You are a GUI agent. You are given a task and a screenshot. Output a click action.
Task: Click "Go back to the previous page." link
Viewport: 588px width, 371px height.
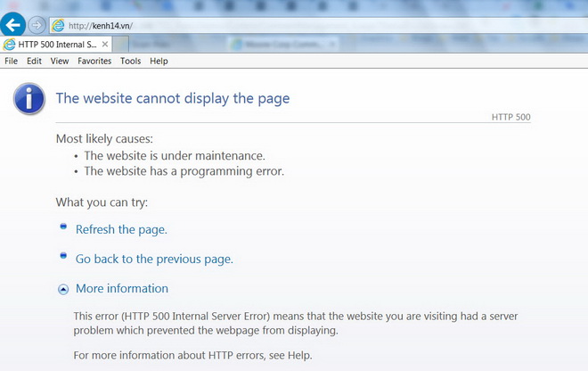tap(154, 259)
